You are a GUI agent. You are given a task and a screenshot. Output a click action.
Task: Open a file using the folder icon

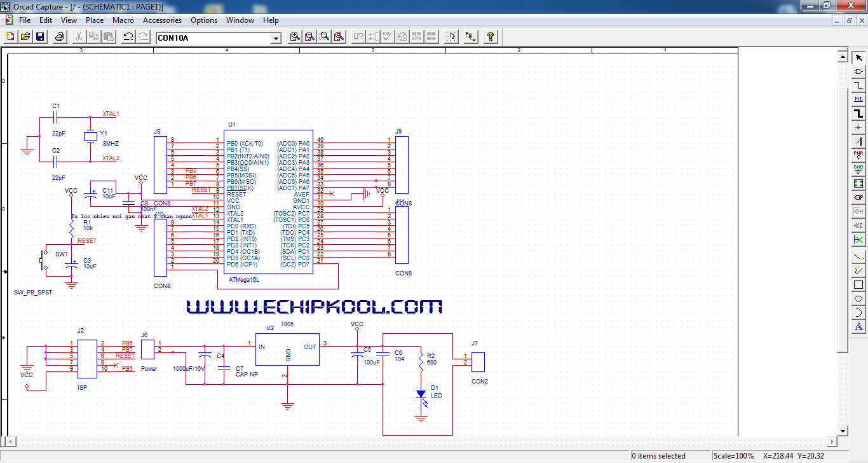point(25,37)
